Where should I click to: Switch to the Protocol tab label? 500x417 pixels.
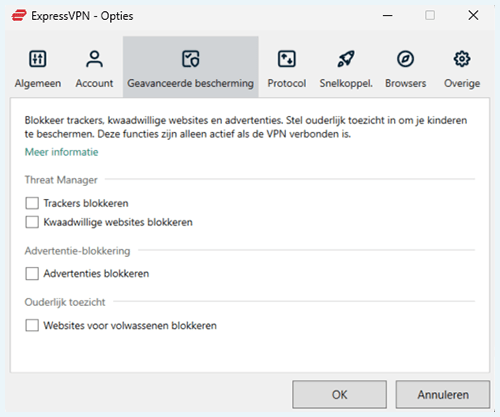click(287, 83)
